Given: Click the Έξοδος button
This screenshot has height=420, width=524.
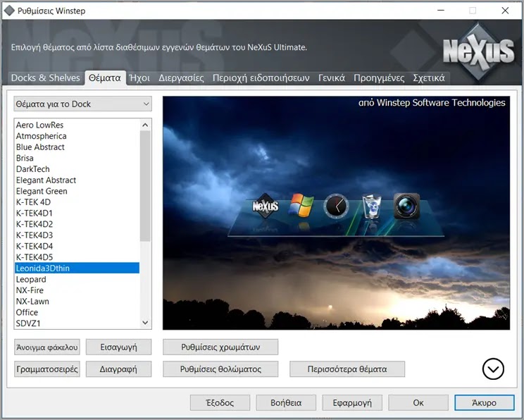Looking at the screenshot, I should (220, 402).
